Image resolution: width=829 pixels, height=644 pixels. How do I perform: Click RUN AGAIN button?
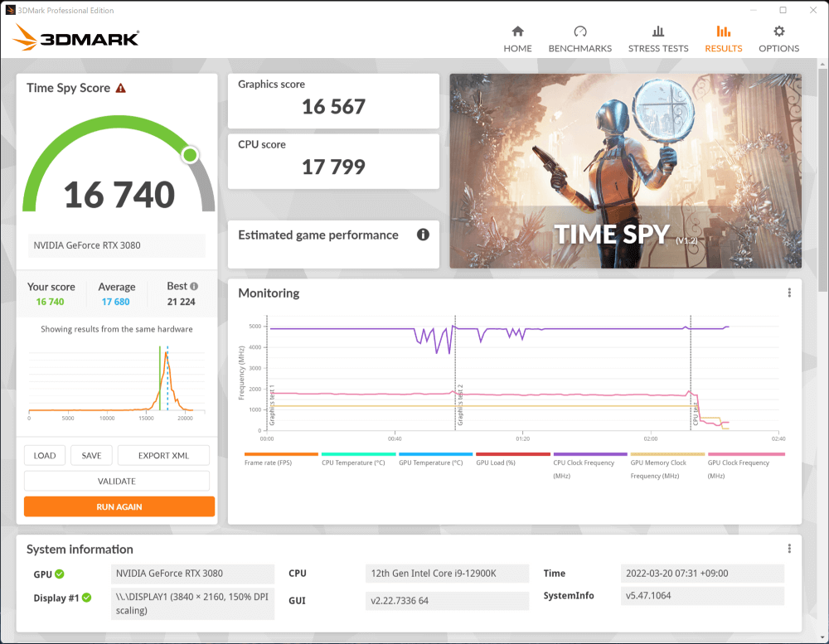(x=119, y=506)
